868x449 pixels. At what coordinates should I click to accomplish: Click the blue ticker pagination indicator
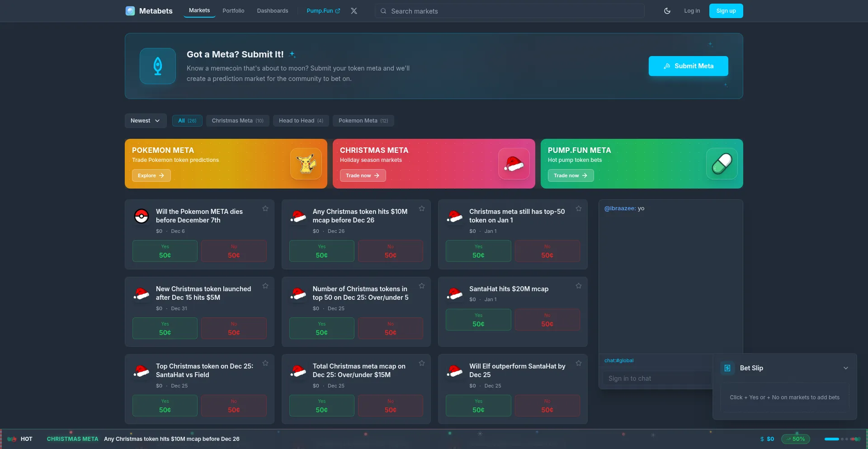[x=831, y=439]
